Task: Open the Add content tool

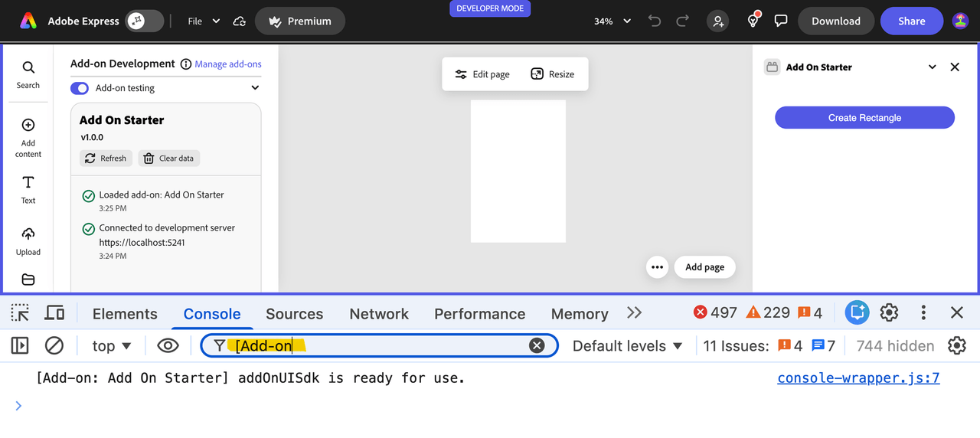Action: click(x=28, y=136)
